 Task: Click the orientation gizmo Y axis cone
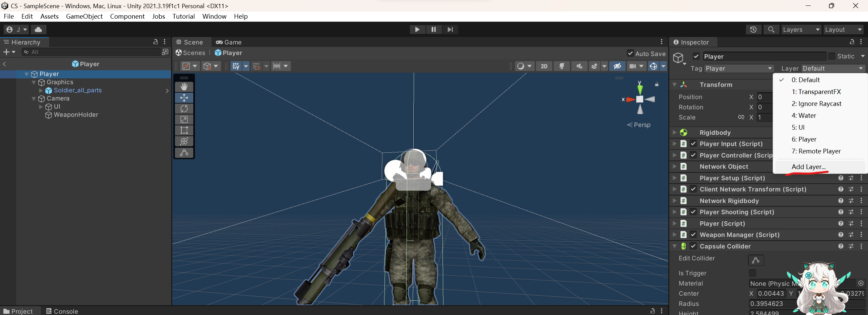pos(640,89)
